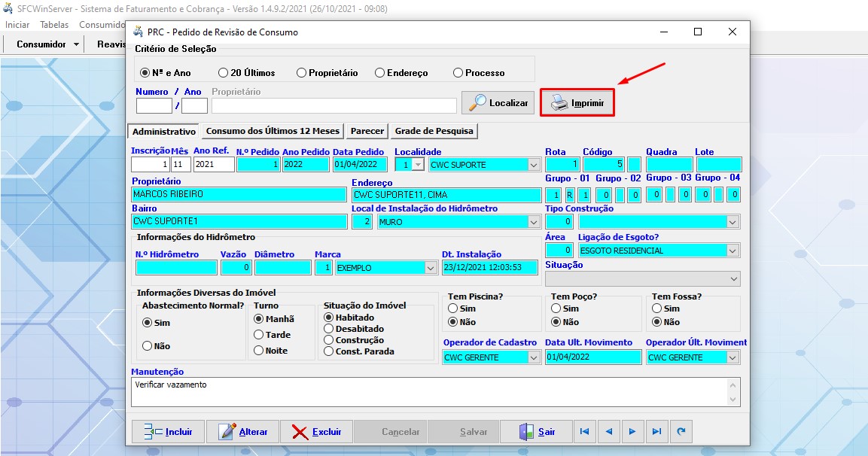Click the Excluir red X button
The image size is (868, 456).
click(316, 432)
